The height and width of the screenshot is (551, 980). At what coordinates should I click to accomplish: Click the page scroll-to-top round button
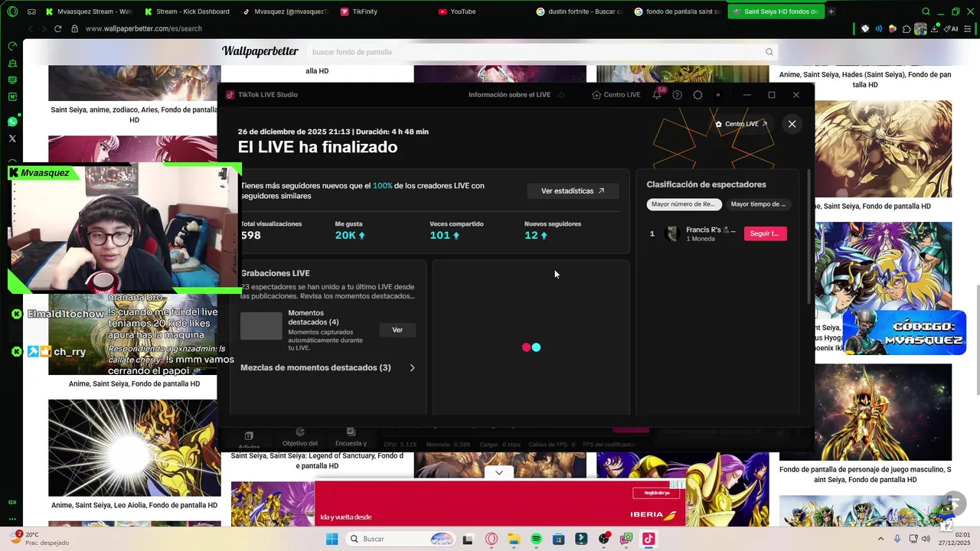tap(953, 503)
